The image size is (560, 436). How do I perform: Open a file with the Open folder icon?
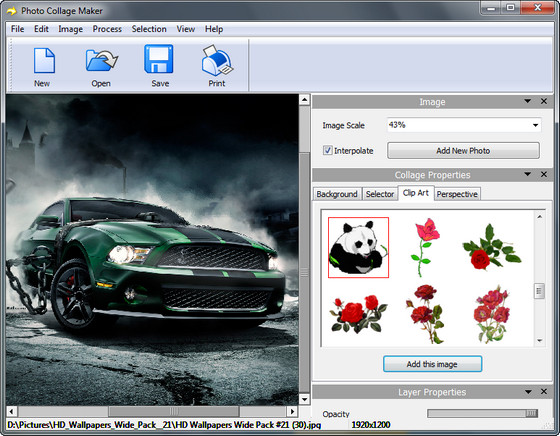tap(101, 60)
